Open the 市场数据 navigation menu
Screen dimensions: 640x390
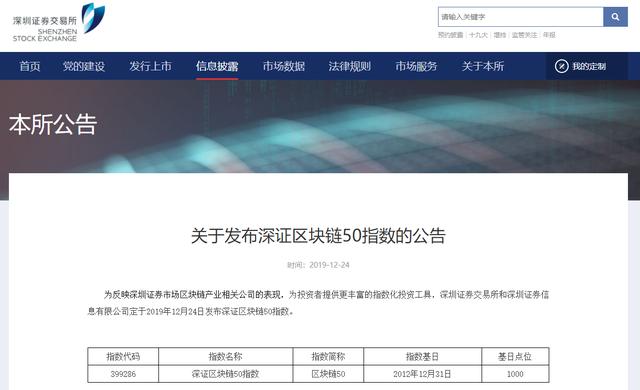coord(284,66)
